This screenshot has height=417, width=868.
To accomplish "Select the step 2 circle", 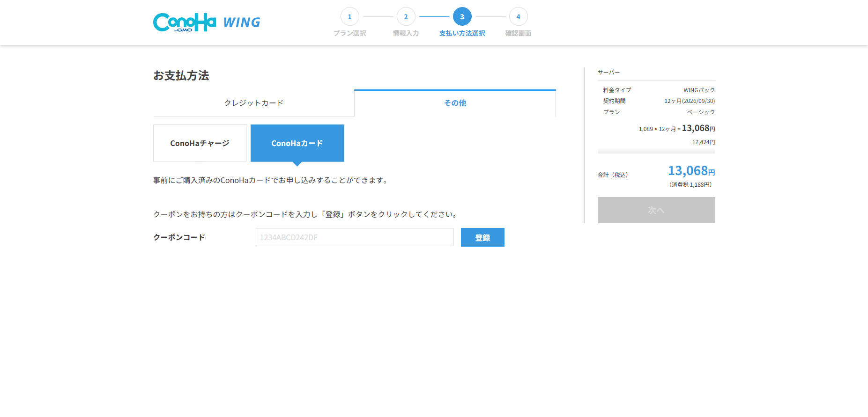I will pyautogui.click(x=406, y=17).
